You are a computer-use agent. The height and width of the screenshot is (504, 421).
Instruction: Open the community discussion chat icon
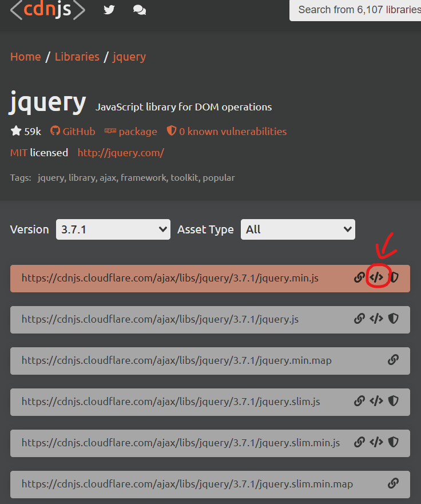tap(140, 10)
